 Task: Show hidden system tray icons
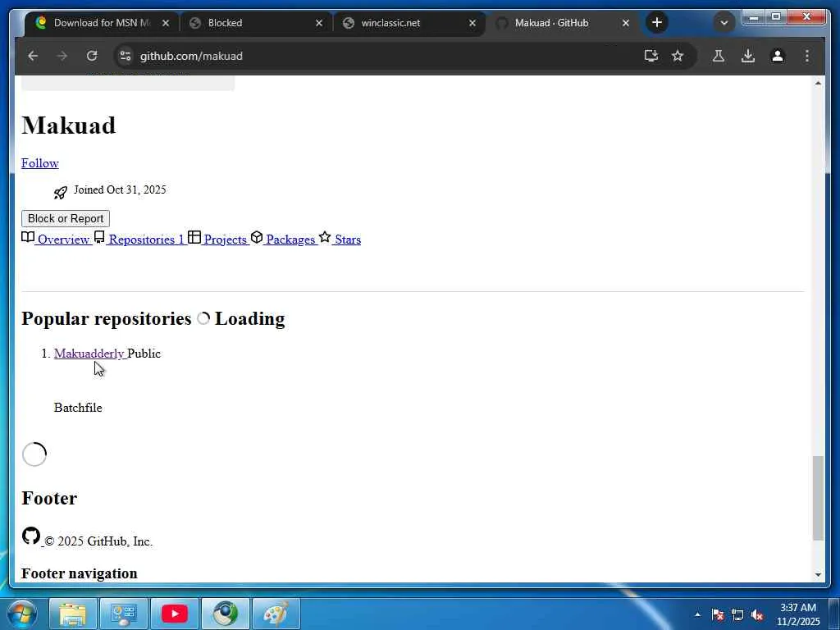[697, 615]
